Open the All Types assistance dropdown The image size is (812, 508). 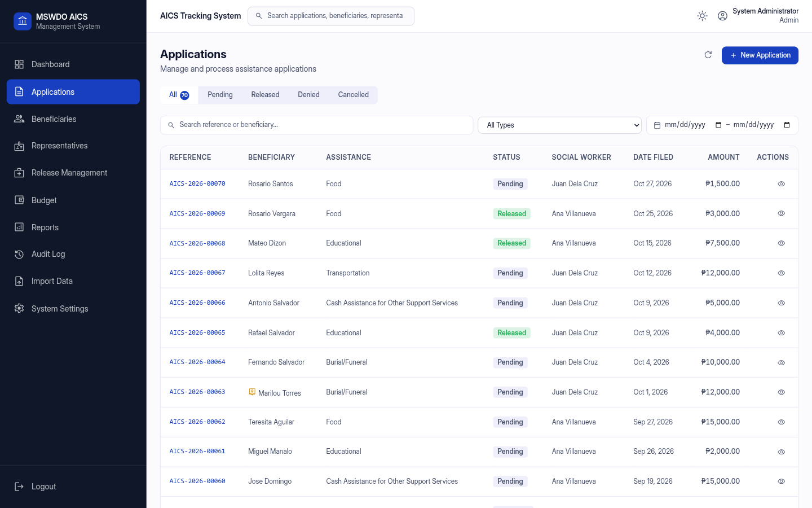point(560,125)
